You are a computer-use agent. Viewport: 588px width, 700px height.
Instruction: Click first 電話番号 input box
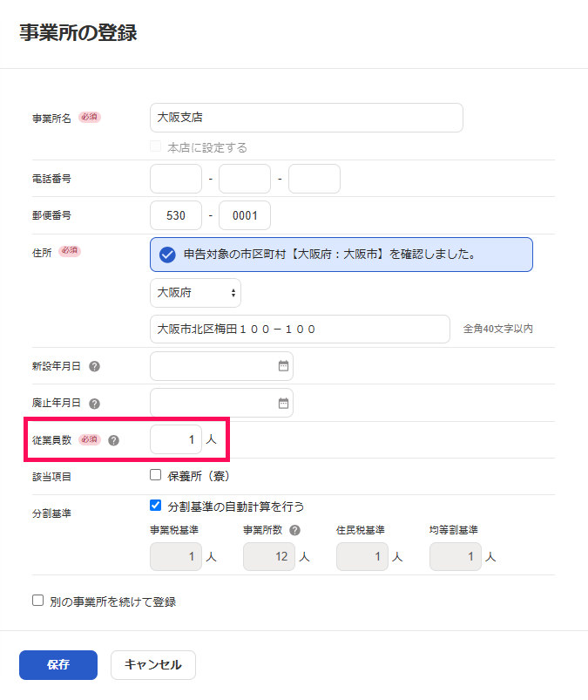click(176, 179)
